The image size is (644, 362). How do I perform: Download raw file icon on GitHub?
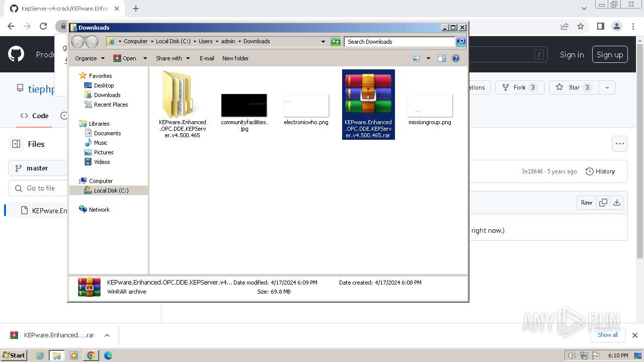pos(617,203)
